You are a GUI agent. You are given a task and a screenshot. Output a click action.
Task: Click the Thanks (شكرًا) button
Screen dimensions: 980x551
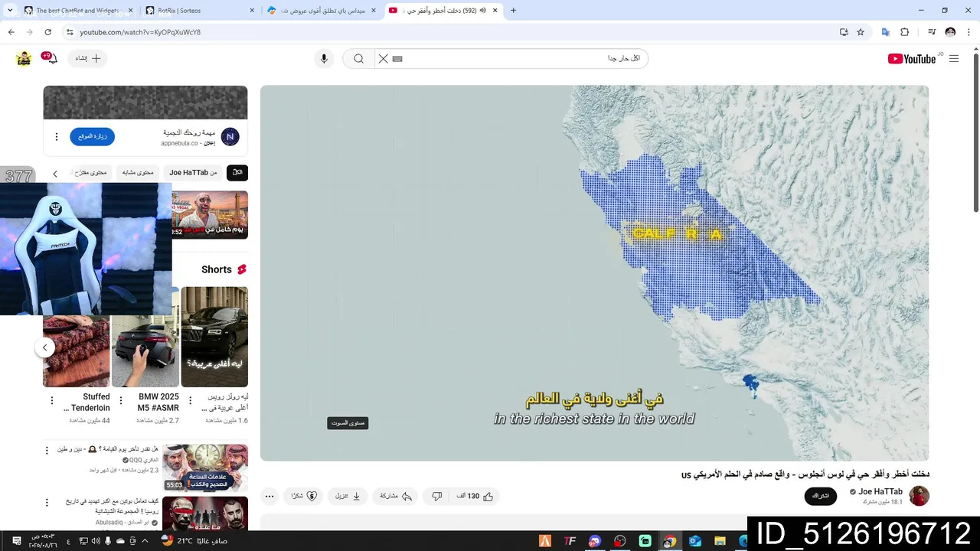tap(303, 496)
